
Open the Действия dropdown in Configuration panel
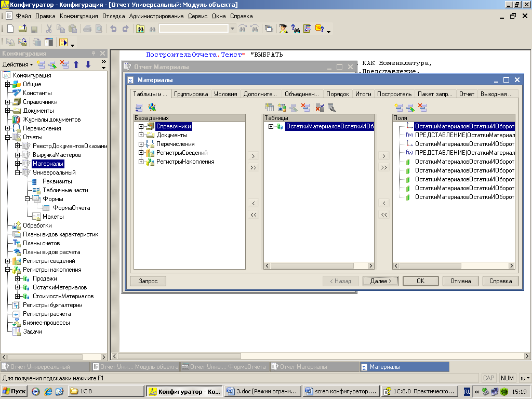[18, 64]
